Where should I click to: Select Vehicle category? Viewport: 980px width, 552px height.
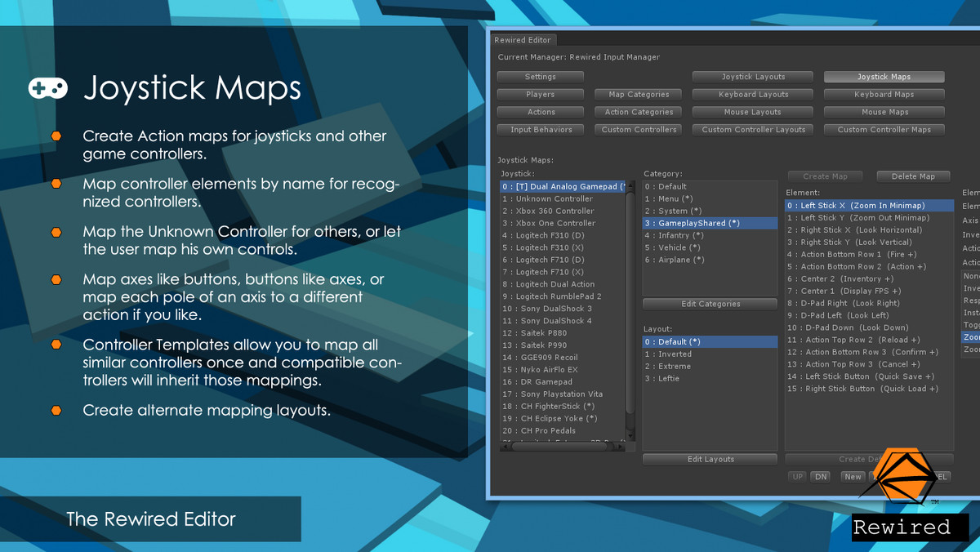coord(710,248)
